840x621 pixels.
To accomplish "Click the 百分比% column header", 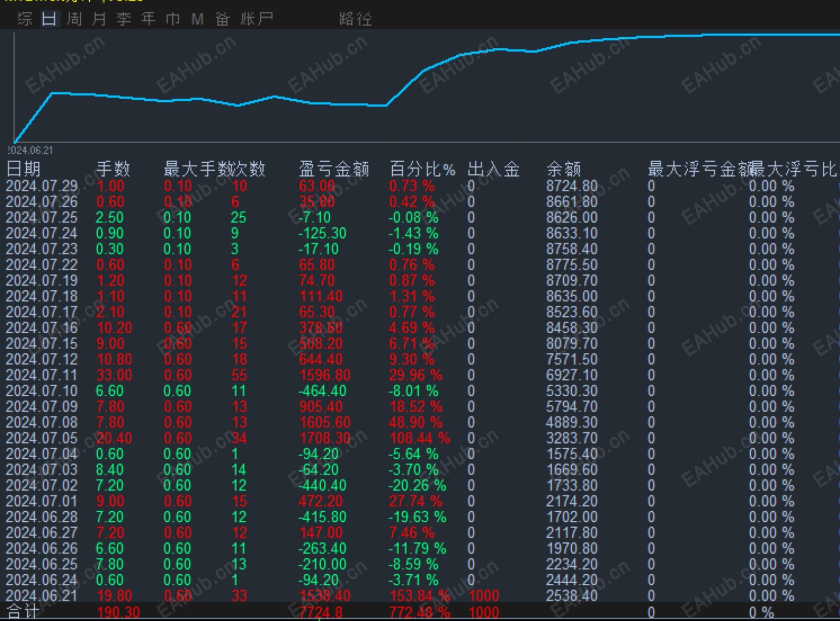I will pos(422,169).
